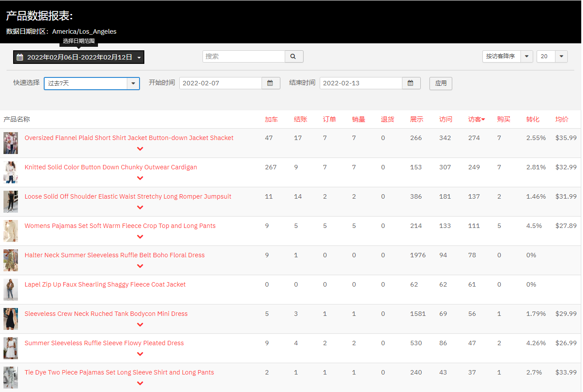Viewport: 583px width, 392px height.
Task: Select the $35.99 average price cell
Action: 566,138
